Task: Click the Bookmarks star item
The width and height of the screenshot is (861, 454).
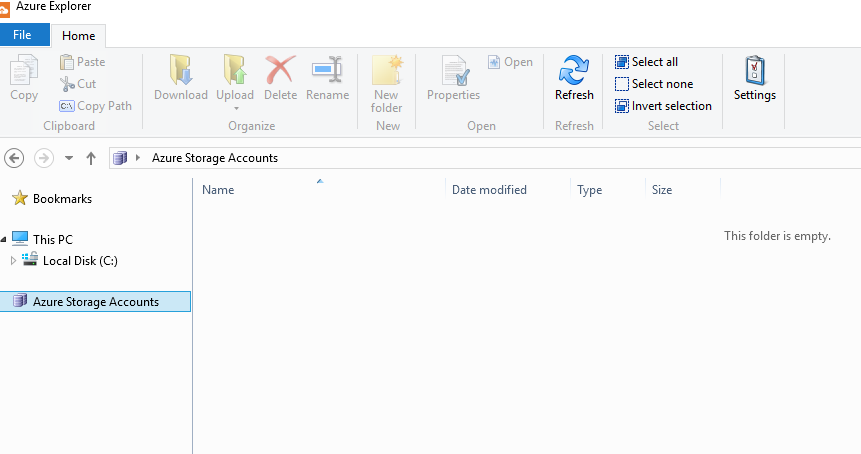Action: [52, 199]
